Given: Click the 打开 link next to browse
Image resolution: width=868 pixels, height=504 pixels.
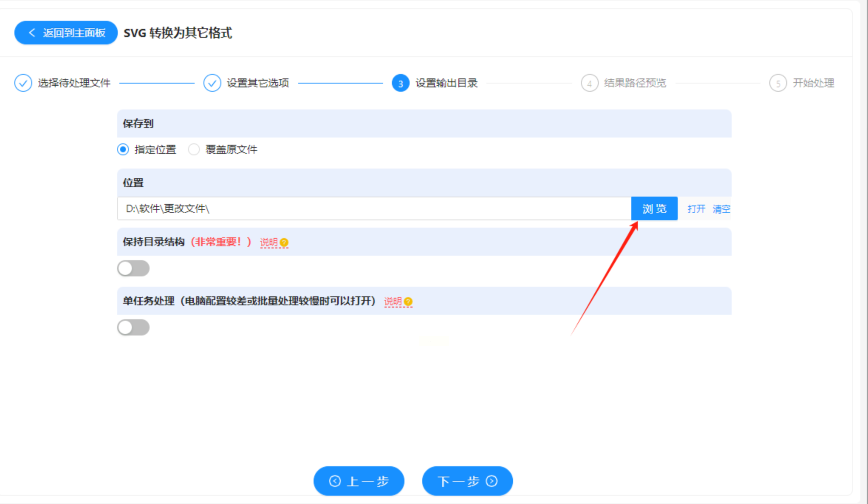Looking at the screenshot, I should [696, 209].
